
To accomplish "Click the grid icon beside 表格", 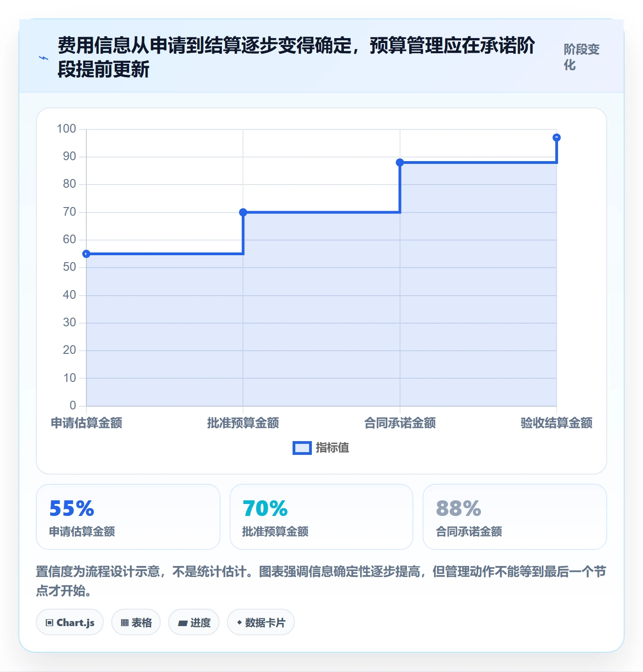I will [x=124, y=623].
